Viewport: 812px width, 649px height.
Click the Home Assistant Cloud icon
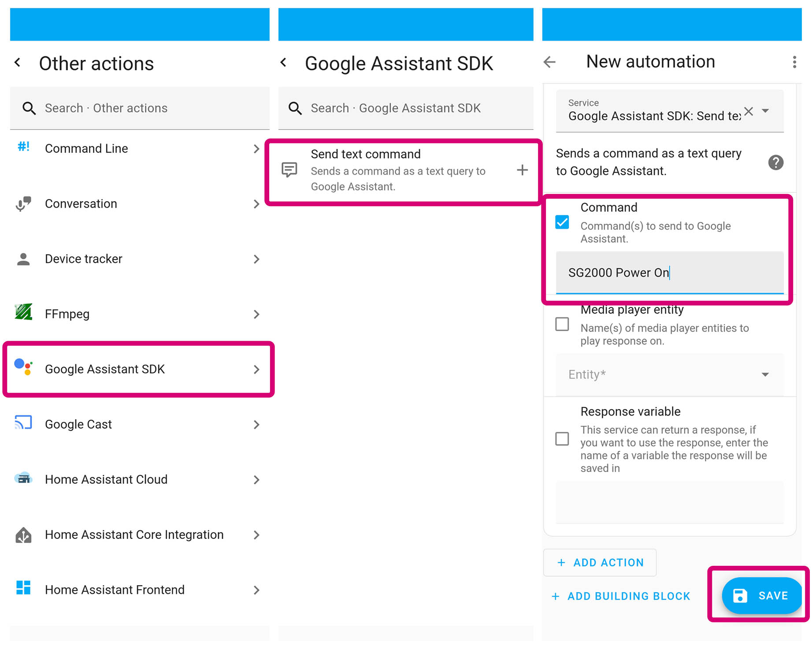[x=23, y=478]
